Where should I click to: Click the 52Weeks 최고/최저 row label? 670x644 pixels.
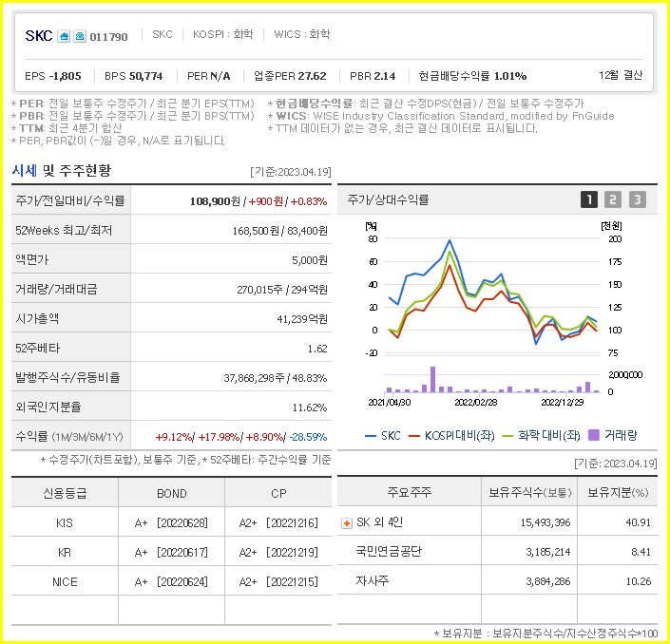coord(64,231)
